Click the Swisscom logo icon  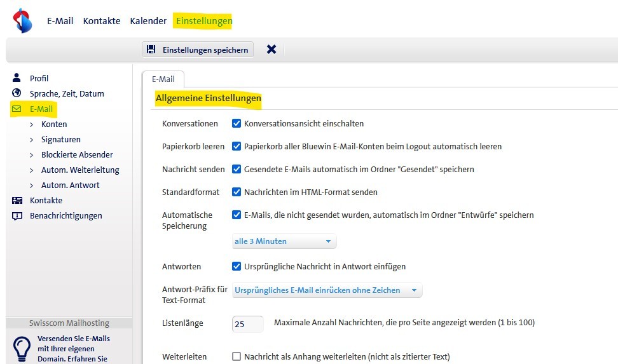pos(22,21)
